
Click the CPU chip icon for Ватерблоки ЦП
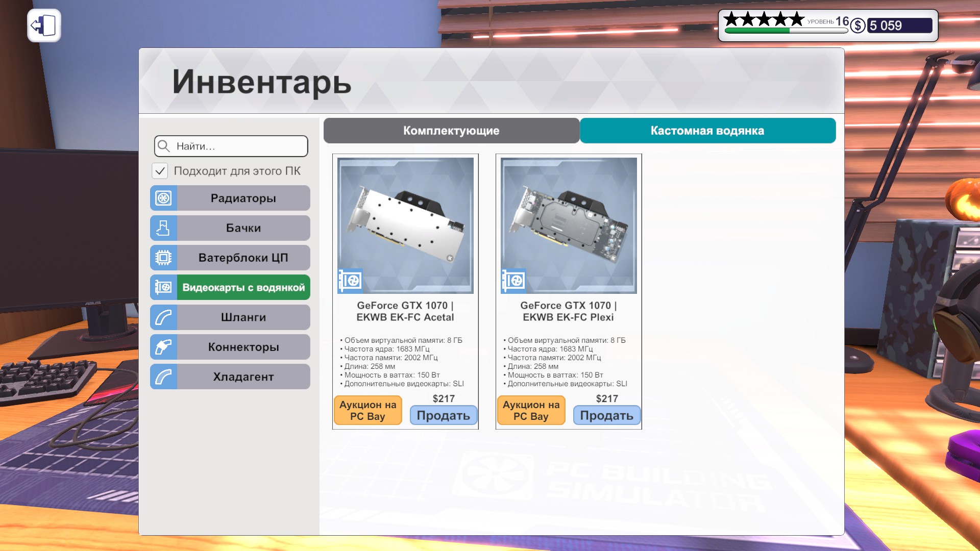pyautogui.click(x=163, y=258)
